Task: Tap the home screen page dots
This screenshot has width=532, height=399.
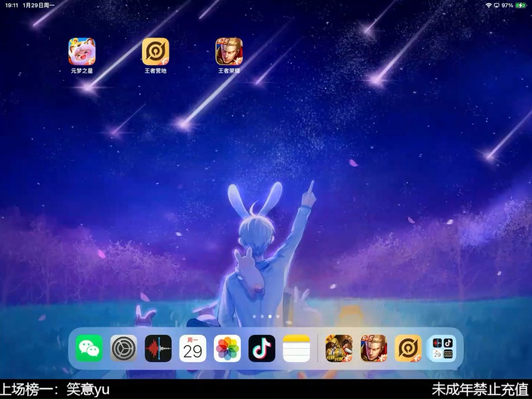Action: click(266, 317)
